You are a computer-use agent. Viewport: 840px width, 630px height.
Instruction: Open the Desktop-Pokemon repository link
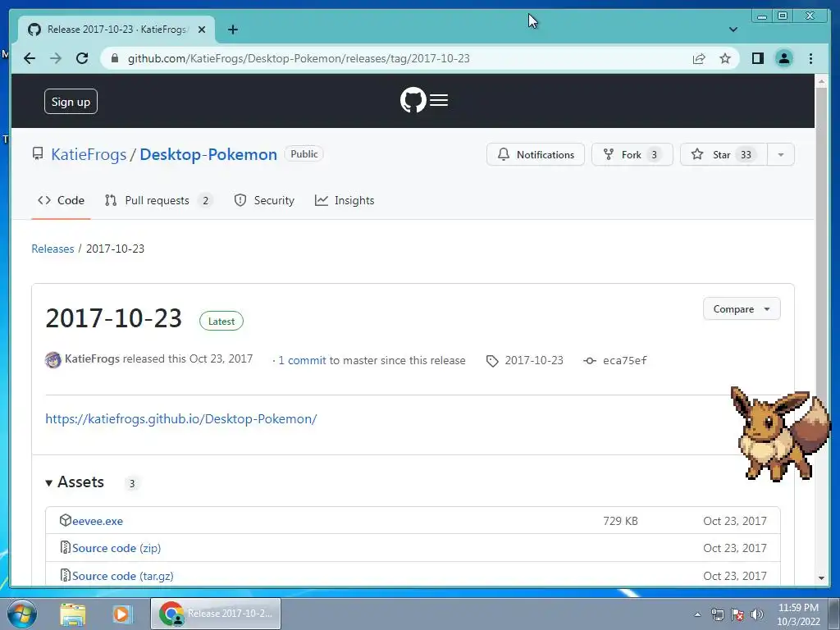coord(208,154)
